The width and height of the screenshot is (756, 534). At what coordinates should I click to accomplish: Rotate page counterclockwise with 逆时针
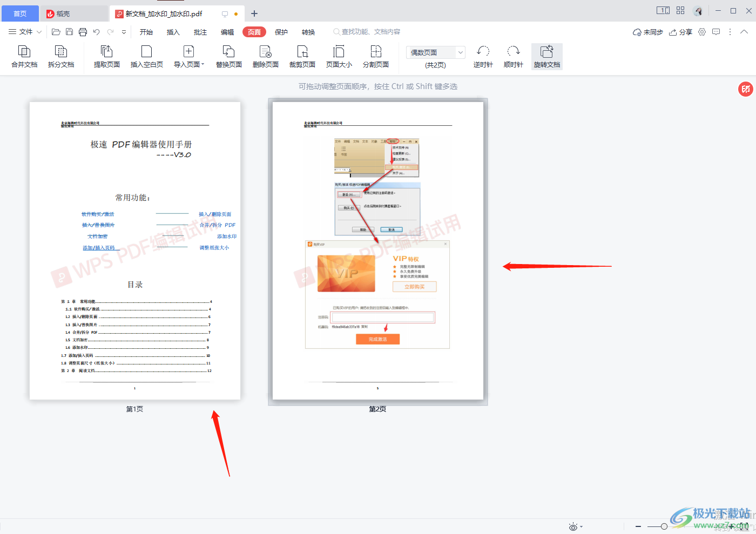click(x=483, y=57)
